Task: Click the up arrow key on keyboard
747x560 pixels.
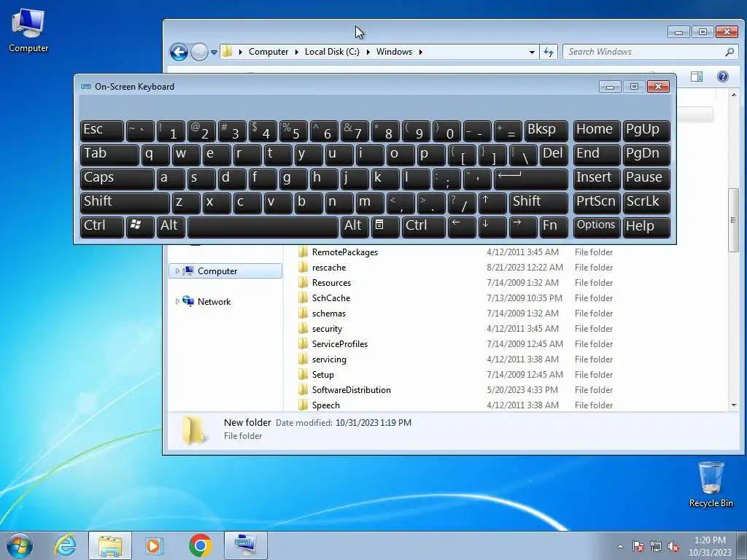Action: 492,203
